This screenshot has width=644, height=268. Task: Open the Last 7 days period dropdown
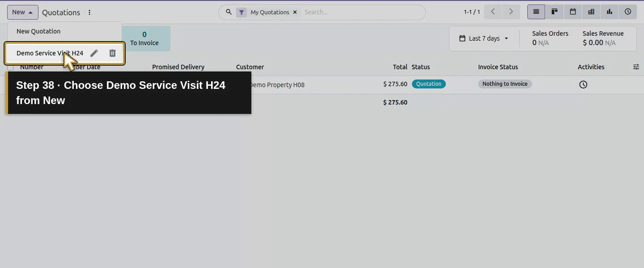coord(484,38)
